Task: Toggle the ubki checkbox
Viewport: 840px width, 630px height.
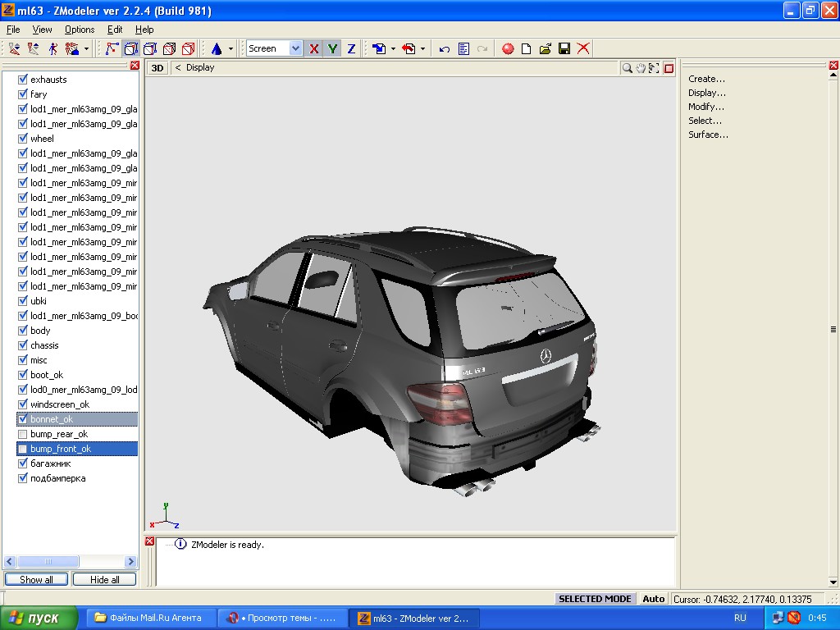Action: tap(22, 301)
